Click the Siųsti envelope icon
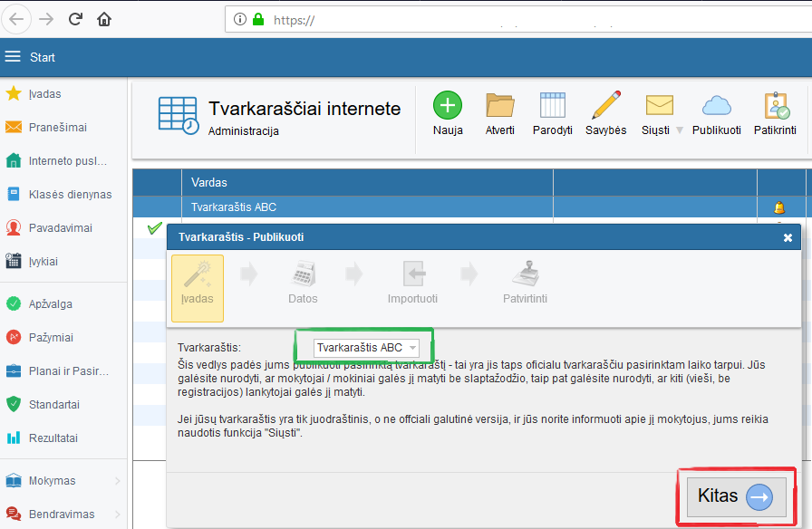The image size is (812, 529). pos(657,106)
